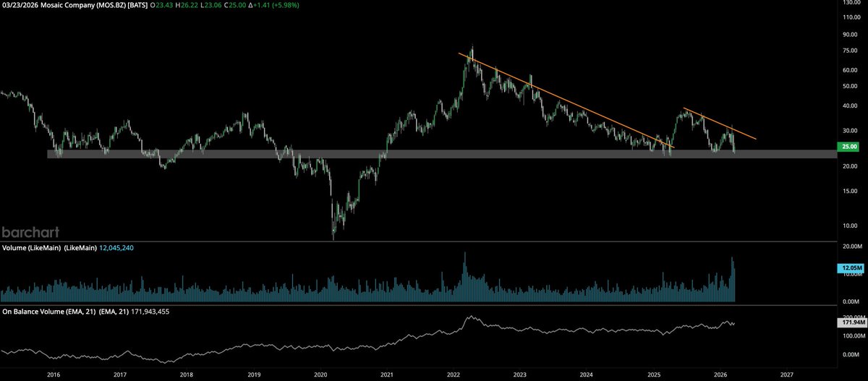Select the short orange trendline near 2026
Viewport: 868px width, 381px height.
click(720, 124)
